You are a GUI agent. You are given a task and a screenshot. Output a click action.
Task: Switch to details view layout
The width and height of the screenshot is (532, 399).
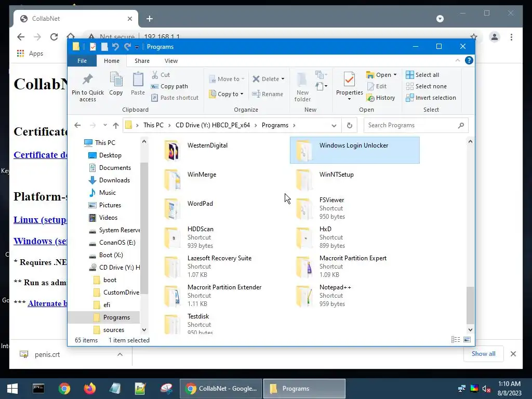tap(456, 340)
